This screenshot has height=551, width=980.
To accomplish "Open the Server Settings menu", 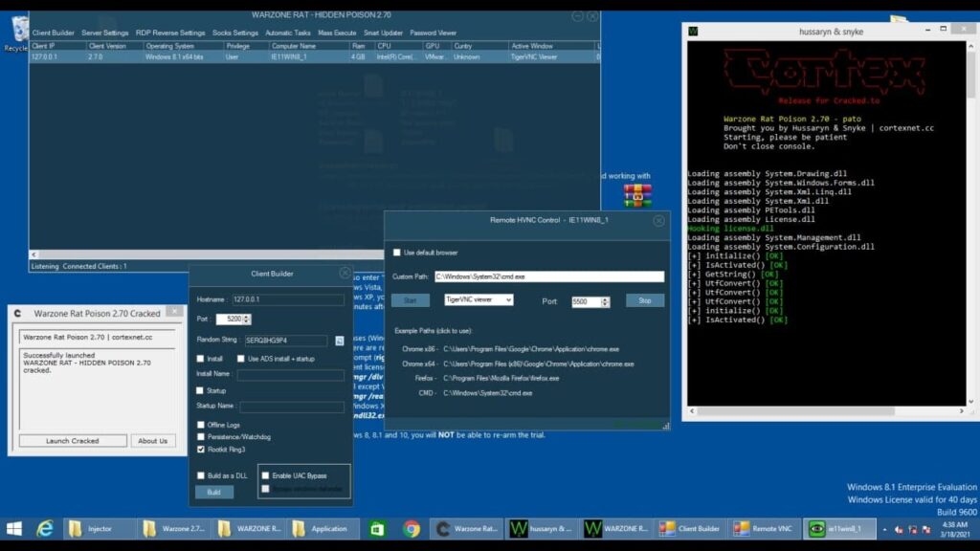I will 105,33.
